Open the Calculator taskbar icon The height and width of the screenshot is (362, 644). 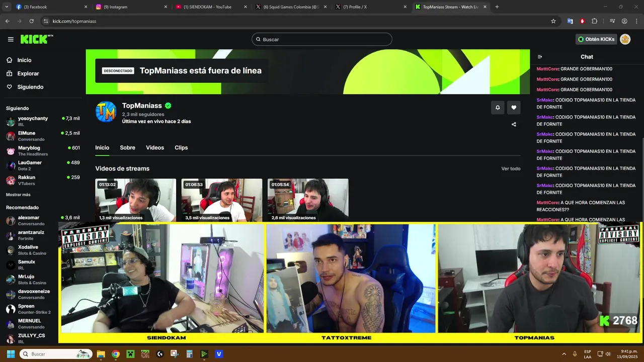click(x=190, y=354)
